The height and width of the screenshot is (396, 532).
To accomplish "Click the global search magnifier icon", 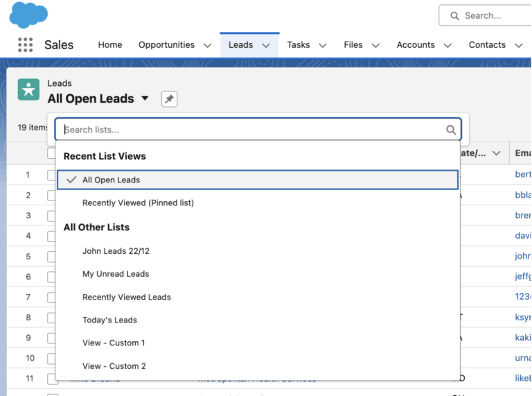I will pyautogui.click(x=454, y=15).
